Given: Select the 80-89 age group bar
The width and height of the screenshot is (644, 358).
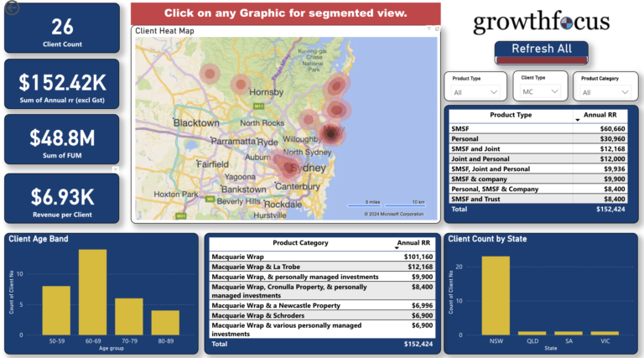Looking at the screenshot, I should pos(165,322).
